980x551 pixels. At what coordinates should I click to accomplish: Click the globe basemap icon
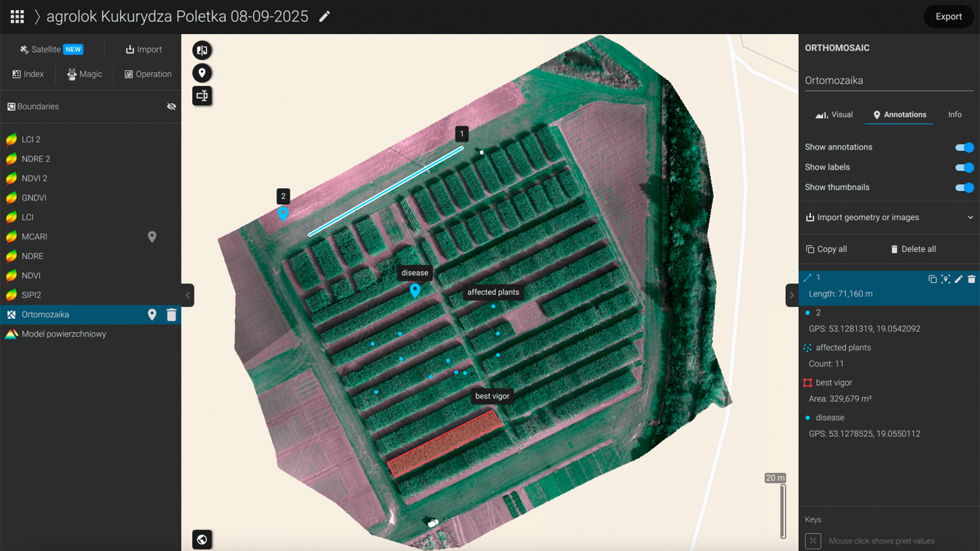202,539
